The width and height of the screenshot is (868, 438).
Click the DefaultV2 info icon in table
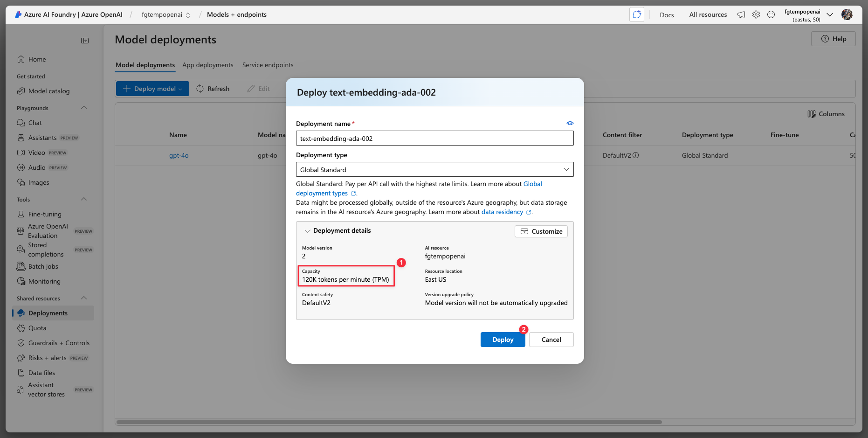pyautogui.click(x=636, y=155)
